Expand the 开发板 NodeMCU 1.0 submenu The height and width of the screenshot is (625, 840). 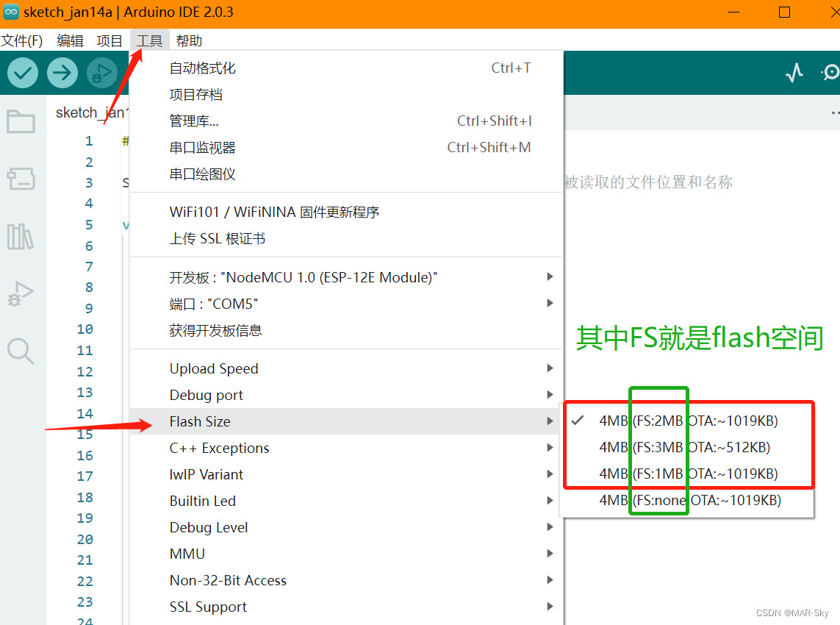point(347,278)
